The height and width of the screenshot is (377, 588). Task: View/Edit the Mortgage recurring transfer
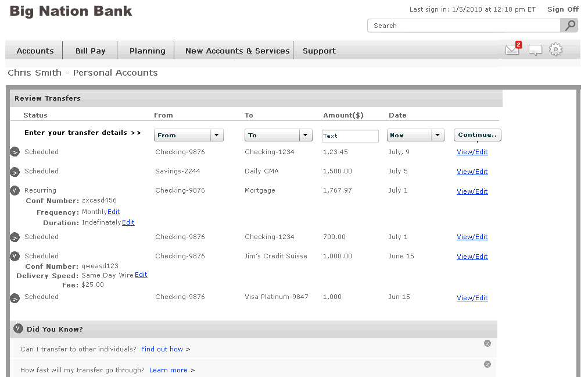point(472,191)
